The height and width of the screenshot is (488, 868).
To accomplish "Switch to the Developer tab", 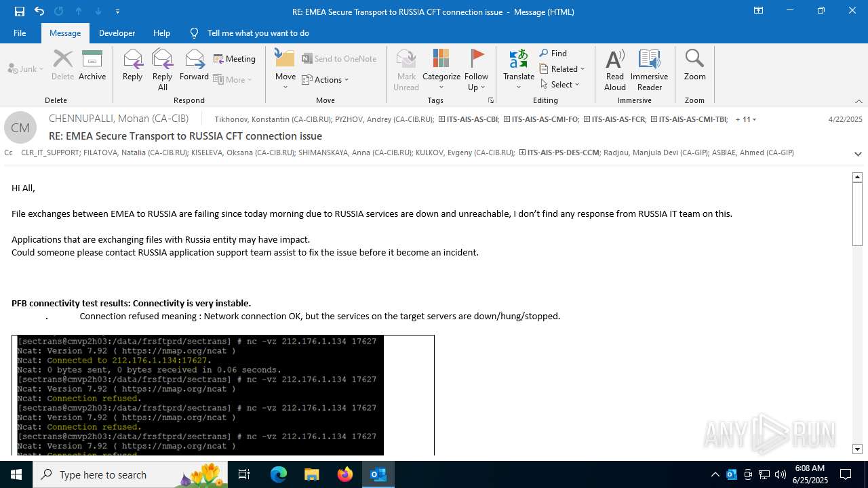I will point(117,33).
